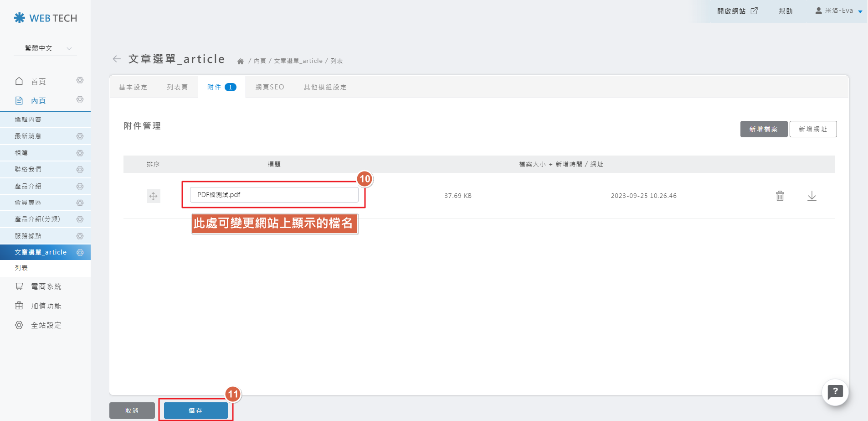
Task: Click the 儲存 save button
Action: [x=195, y=411]
